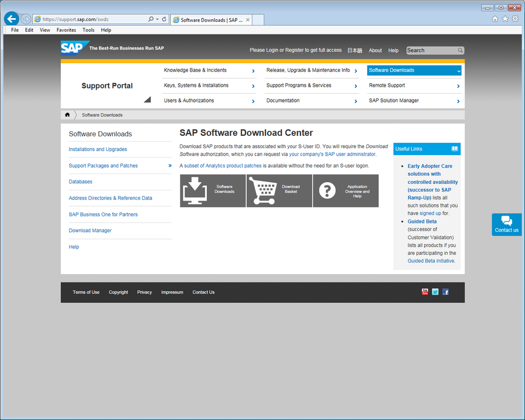Click the search magnifier in the search box
Screen dimensions: 525x420
click(x=460, y=50)
